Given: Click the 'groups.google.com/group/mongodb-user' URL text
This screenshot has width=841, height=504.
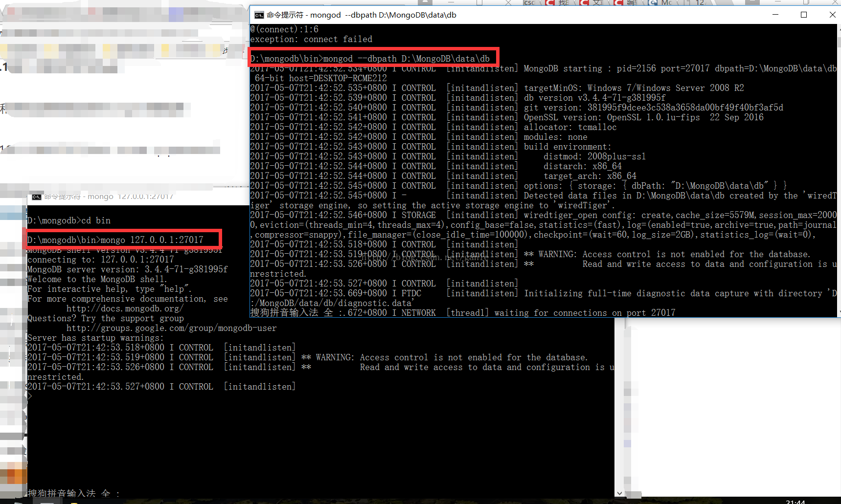Looking at the screenshot, I should [172, 328].
